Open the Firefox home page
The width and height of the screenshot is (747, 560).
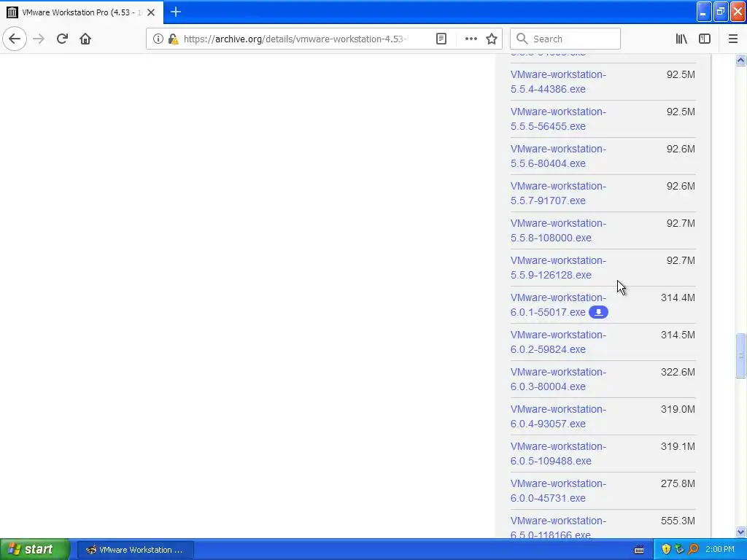[85, 39]
